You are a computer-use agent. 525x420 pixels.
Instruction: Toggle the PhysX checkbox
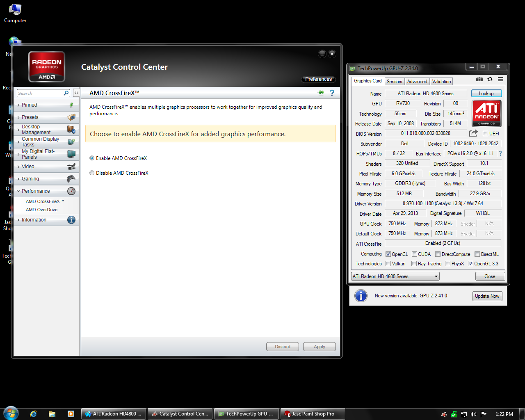click(448, 264)
